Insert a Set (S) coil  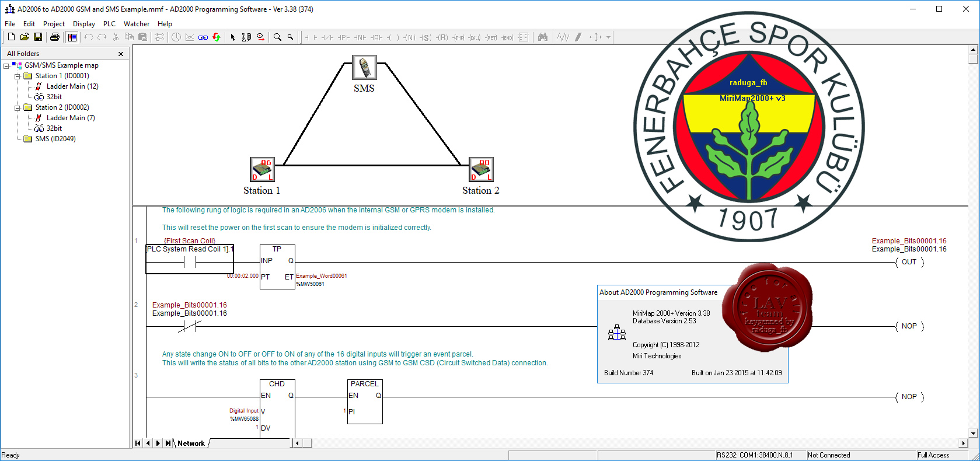(x=426, y=37)
